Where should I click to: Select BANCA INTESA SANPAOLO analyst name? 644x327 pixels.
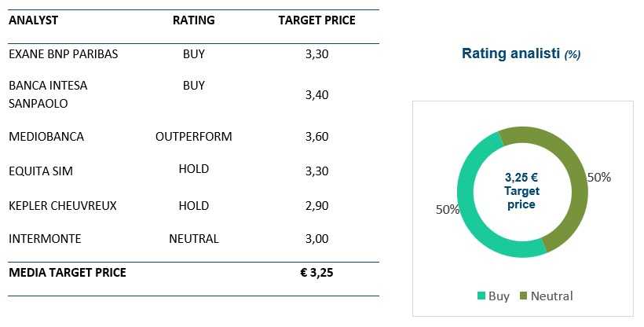tap(48, 94)
